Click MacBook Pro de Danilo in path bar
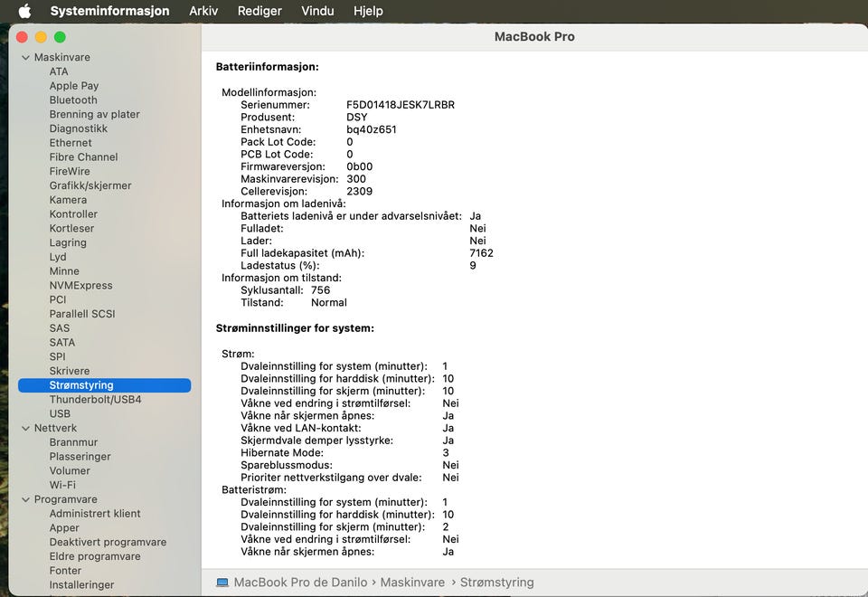868x597 pixels. click(300, 582)
